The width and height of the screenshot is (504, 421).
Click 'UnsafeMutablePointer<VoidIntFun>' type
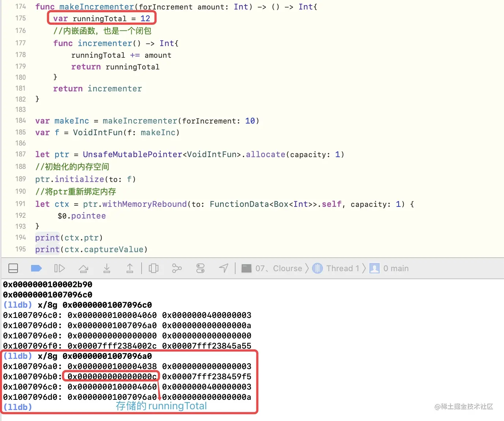162,154
